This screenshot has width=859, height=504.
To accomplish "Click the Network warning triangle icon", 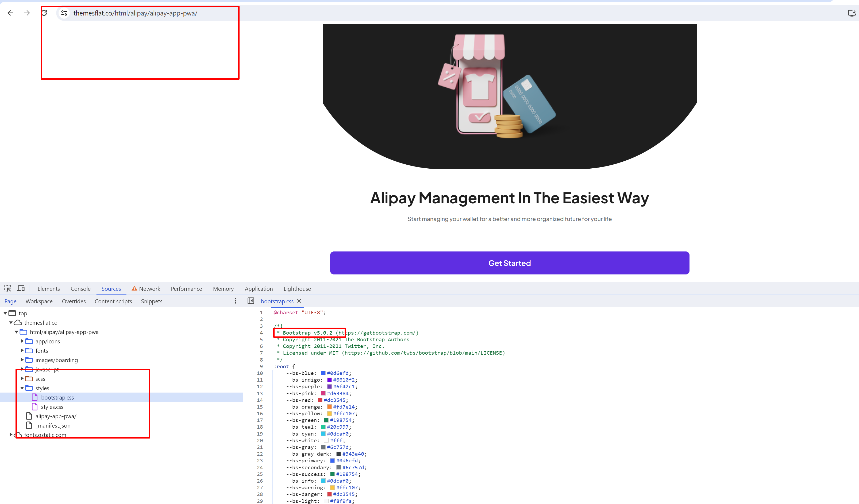I will 134,288.
